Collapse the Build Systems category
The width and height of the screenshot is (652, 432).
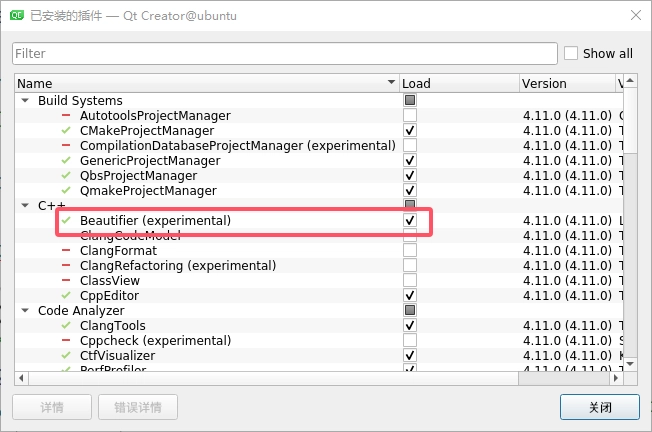[x=25, y=101]
